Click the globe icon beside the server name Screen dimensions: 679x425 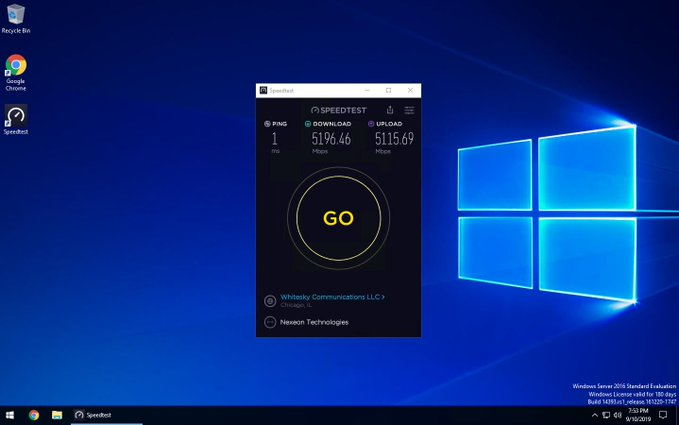click(x=270, y=301)
